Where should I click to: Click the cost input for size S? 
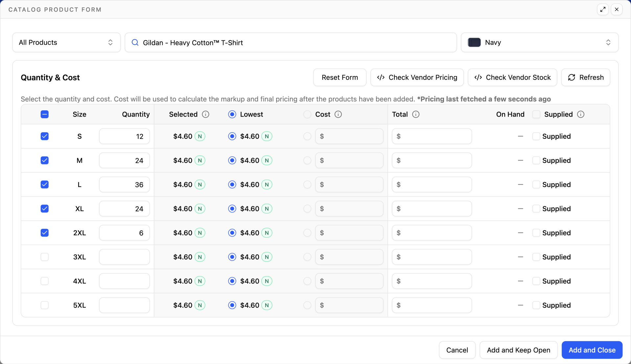point(349,136)
